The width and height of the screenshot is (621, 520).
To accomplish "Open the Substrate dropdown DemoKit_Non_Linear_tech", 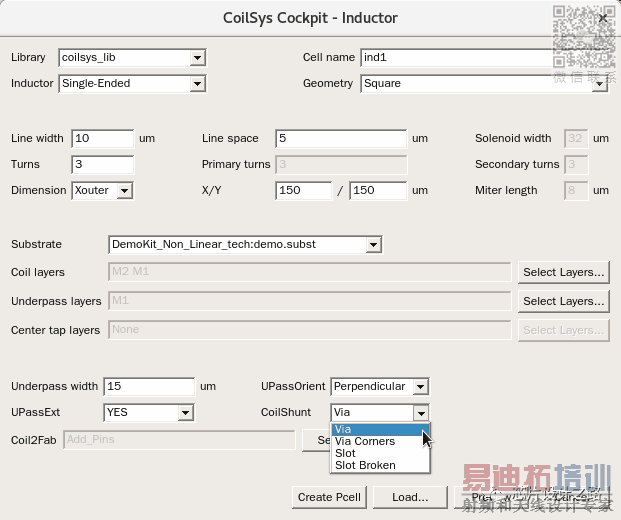I will [x=245, y=244].
